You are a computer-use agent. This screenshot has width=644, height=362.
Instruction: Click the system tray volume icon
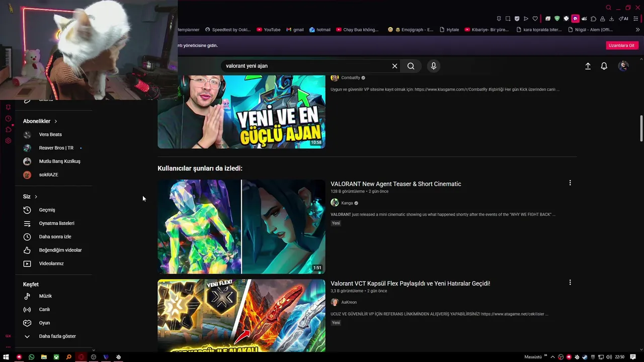pyautogui.click(x=609, y=357)
